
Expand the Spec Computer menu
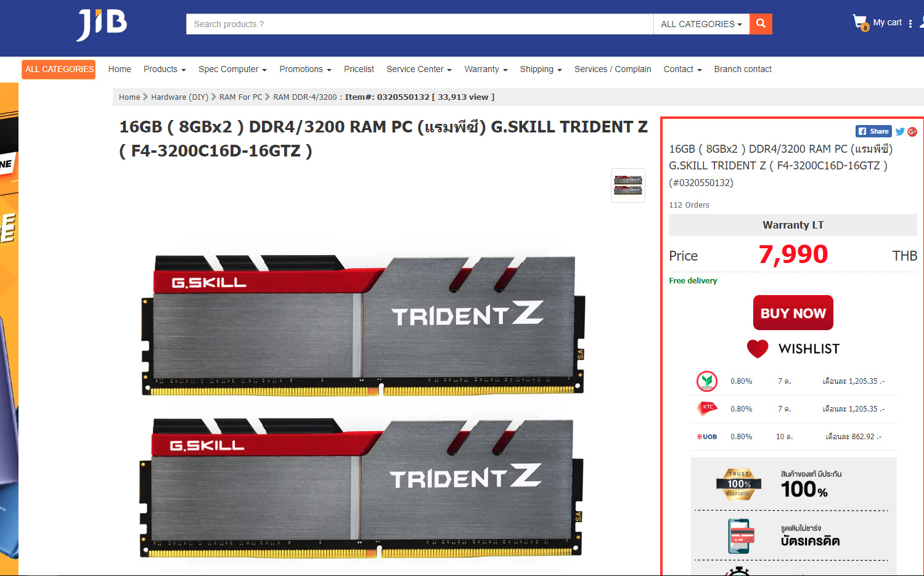tap(232, 69)
